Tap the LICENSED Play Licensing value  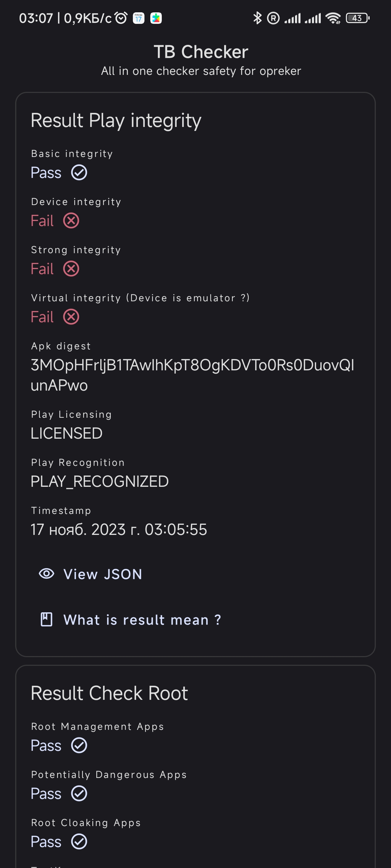pyautogui.click(x=67, y=433)
